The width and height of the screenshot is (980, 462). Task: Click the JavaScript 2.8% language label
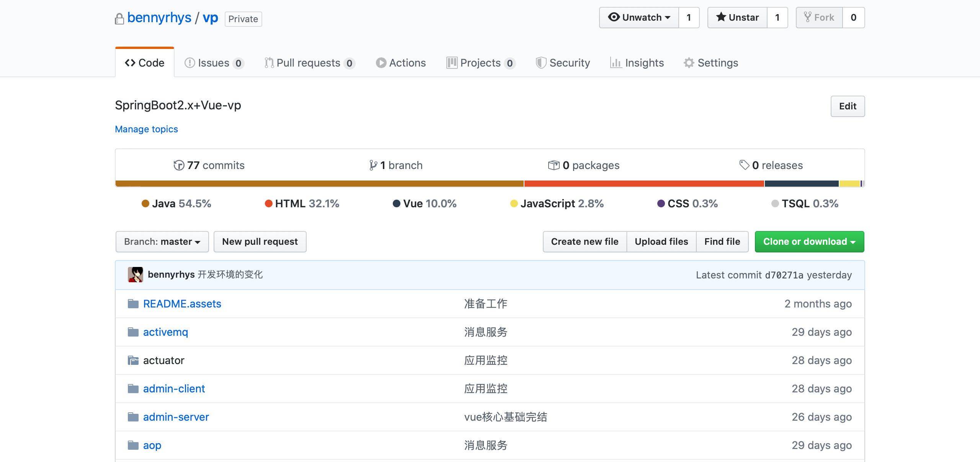pyautogui.click(x=557, y=203)
